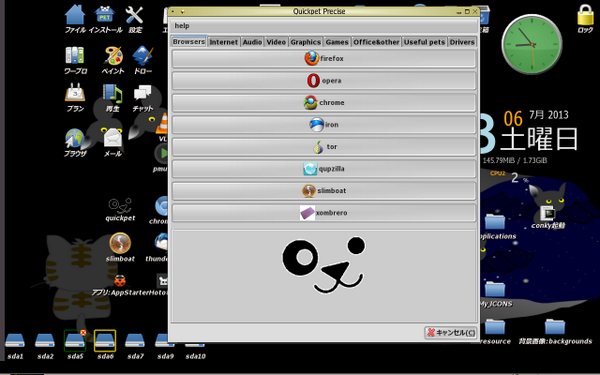
Task: Install firefox from the Browsers list
Action: click(x=324, y=59)
